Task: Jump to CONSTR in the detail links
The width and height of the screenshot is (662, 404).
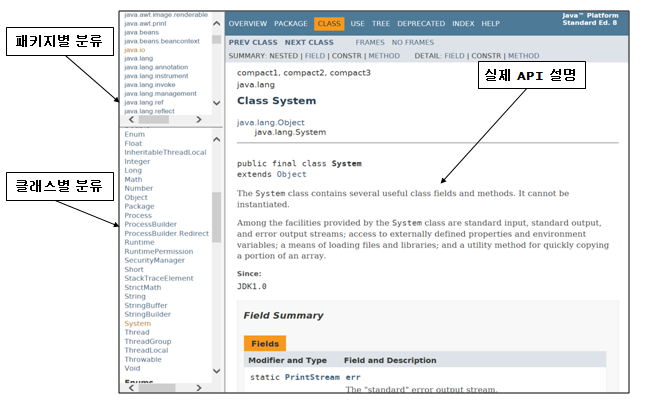Action: 486,56
